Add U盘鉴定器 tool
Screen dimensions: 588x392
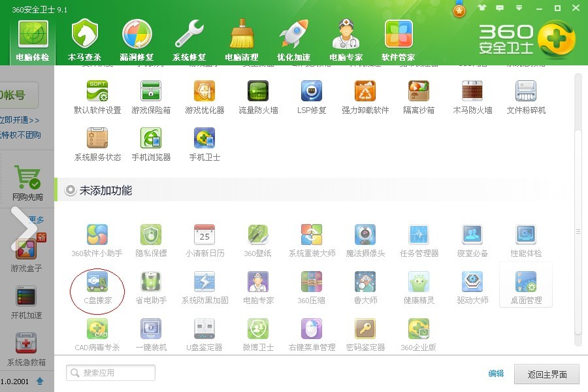coord(204,335)
